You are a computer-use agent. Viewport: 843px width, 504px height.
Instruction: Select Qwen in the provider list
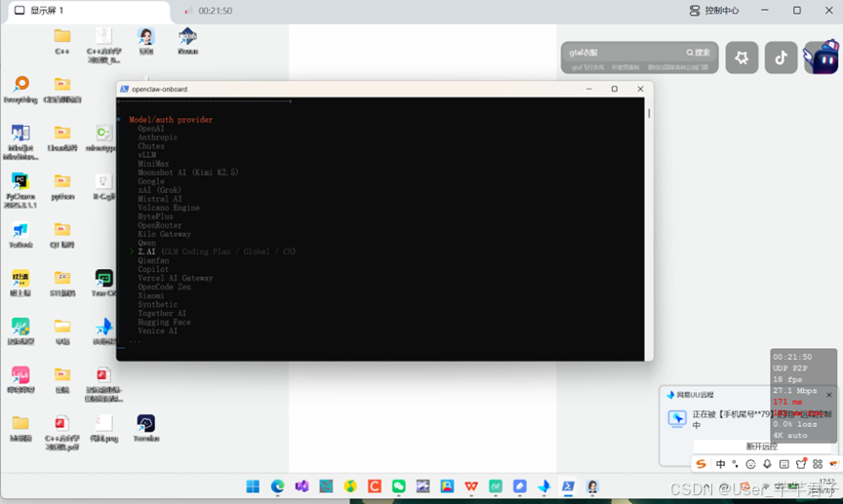click(x=146, y=243)
